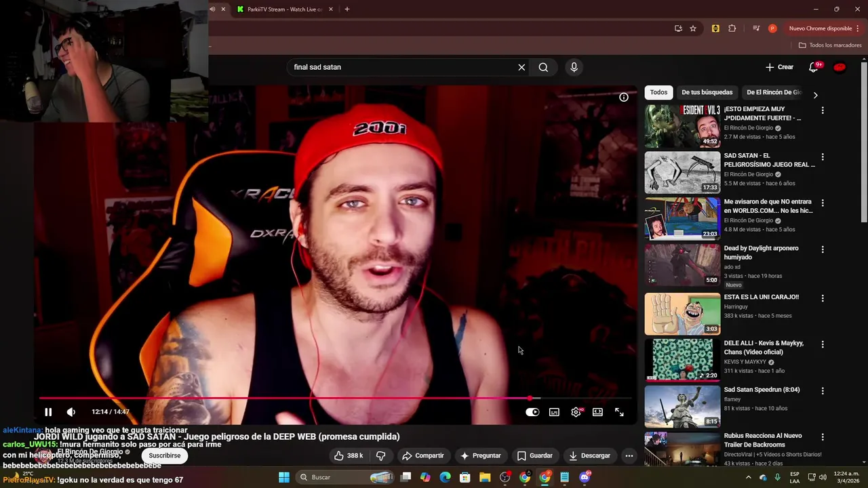Open the player settings gear
Image resolution: width=868 pixels, height=488 pixels.
pos(576,412)
